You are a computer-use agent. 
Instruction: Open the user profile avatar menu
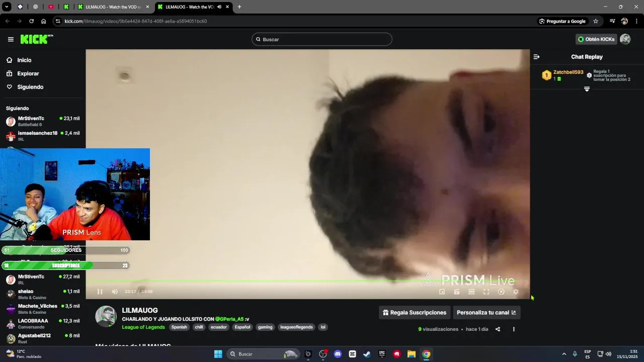(625, 39)
